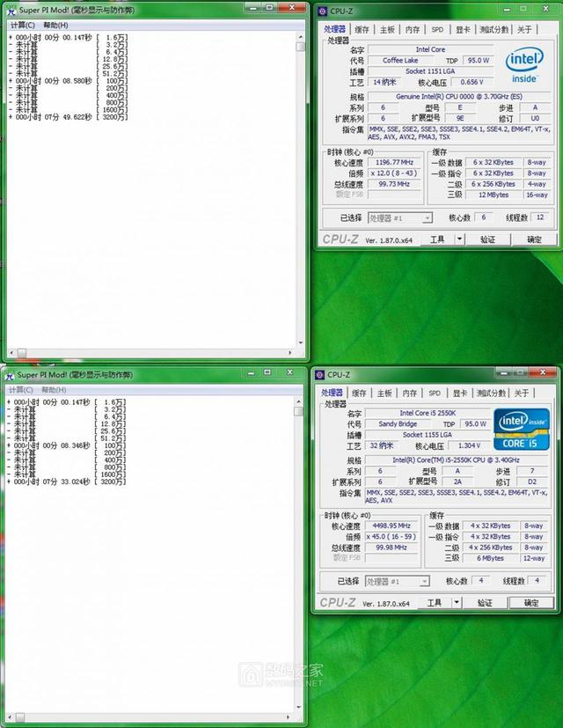
Task: Click the Super PI icon in the 49.622秒 window title bar
Action: pyautogui.click(x=11, y=11)
